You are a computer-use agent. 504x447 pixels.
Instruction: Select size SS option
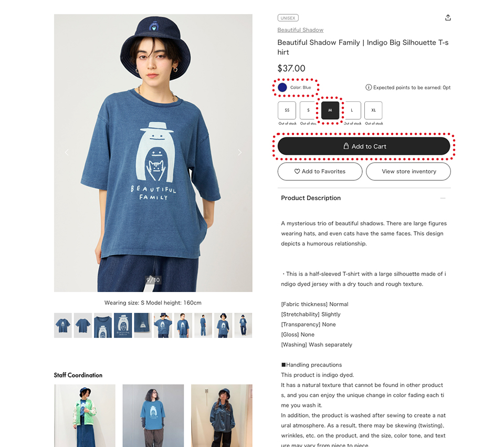[287, 110]
